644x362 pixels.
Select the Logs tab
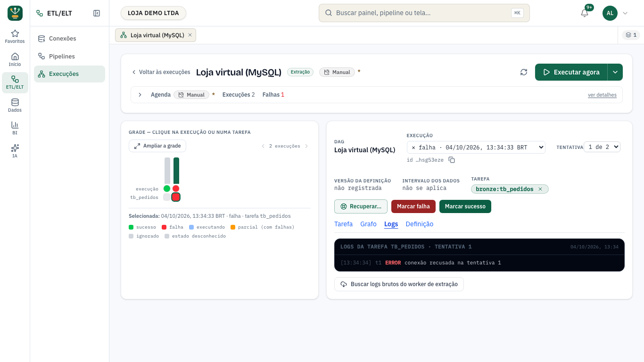click(391, 224)
